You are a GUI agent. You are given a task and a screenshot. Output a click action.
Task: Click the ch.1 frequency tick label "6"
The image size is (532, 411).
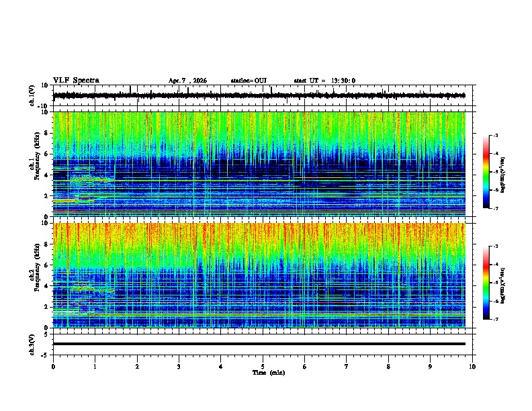46,154
